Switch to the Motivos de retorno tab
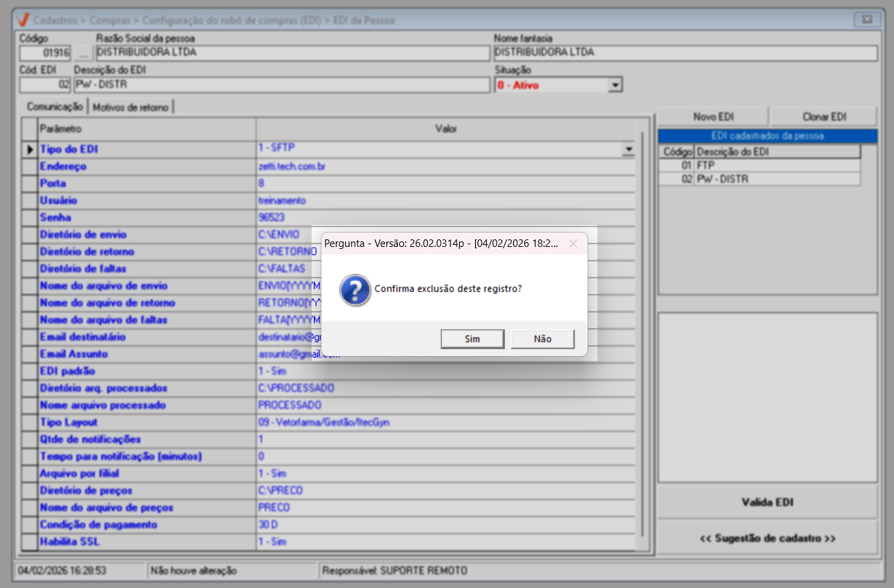The image size is (894, 588). point(130,107)
